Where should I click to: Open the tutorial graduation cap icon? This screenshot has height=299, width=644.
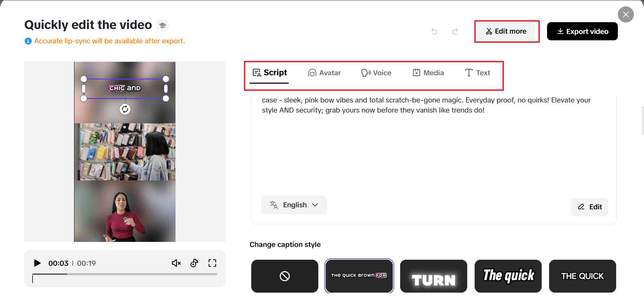pos(163,26)
